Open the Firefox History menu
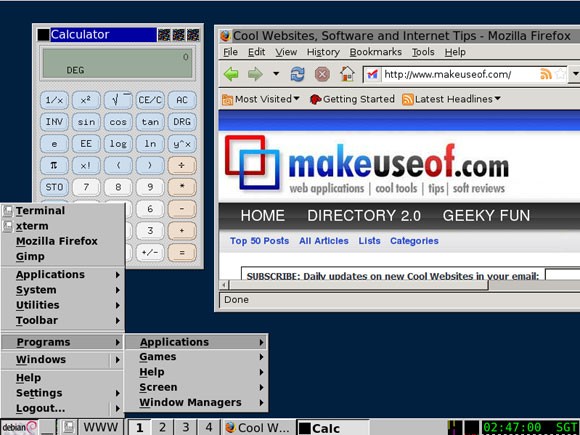The height and width of the screenshot is (435, 580). [x=323, y=52]
